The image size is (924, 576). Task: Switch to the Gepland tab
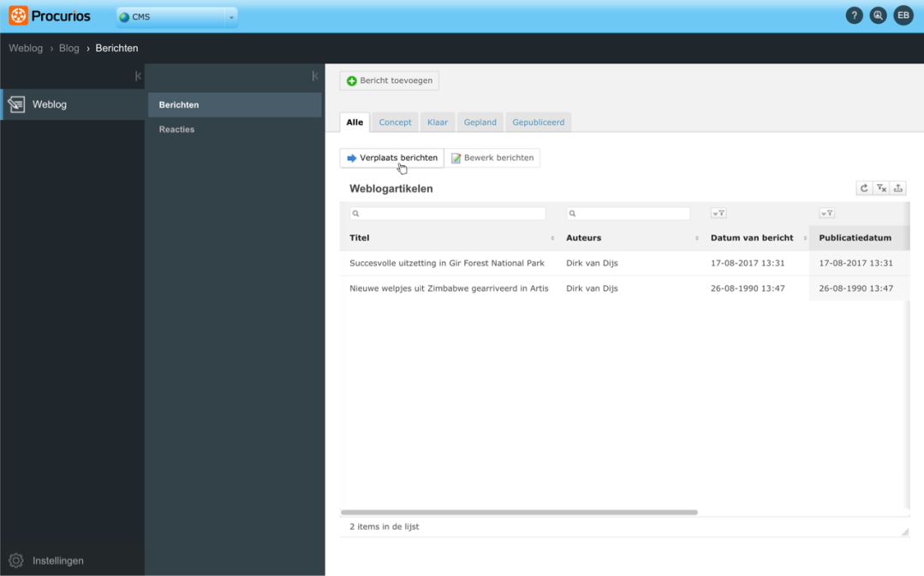click(x=480, y=122)
